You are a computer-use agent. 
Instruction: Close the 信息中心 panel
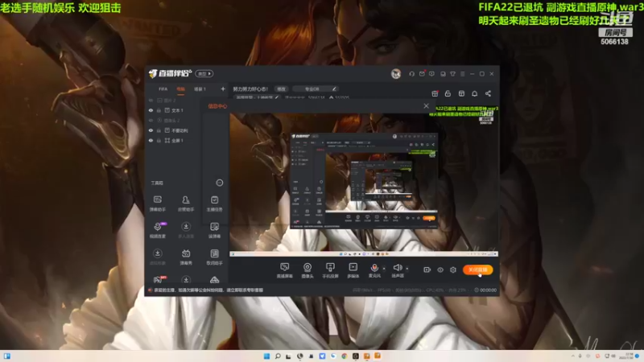coord(427,106)
